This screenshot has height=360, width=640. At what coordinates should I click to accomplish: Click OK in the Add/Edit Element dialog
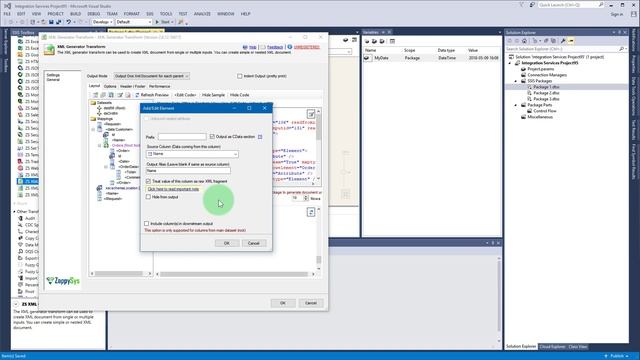[227, 243]
